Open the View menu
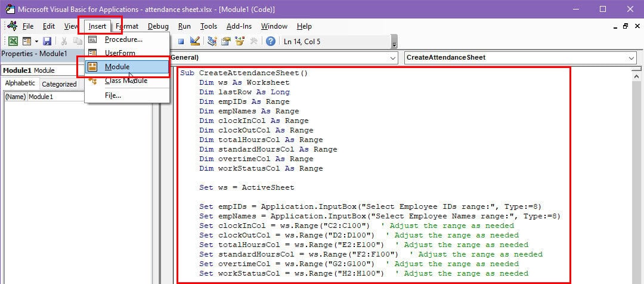Viewport: 644px width, 284px height. coord(70,26)
